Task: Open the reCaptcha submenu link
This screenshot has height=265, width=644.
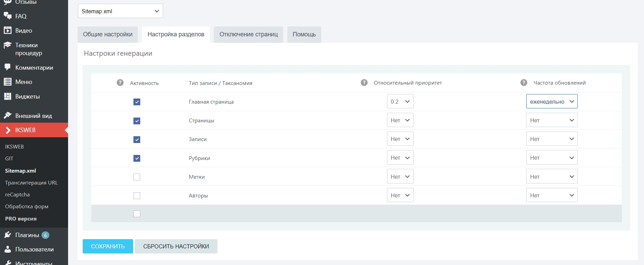Action: pyautogui.click(x=17, y=194)
